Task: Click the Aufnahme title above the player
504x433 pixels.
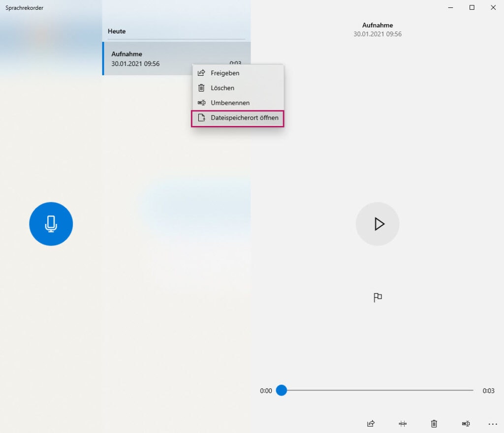Action: tap(378, 25)
